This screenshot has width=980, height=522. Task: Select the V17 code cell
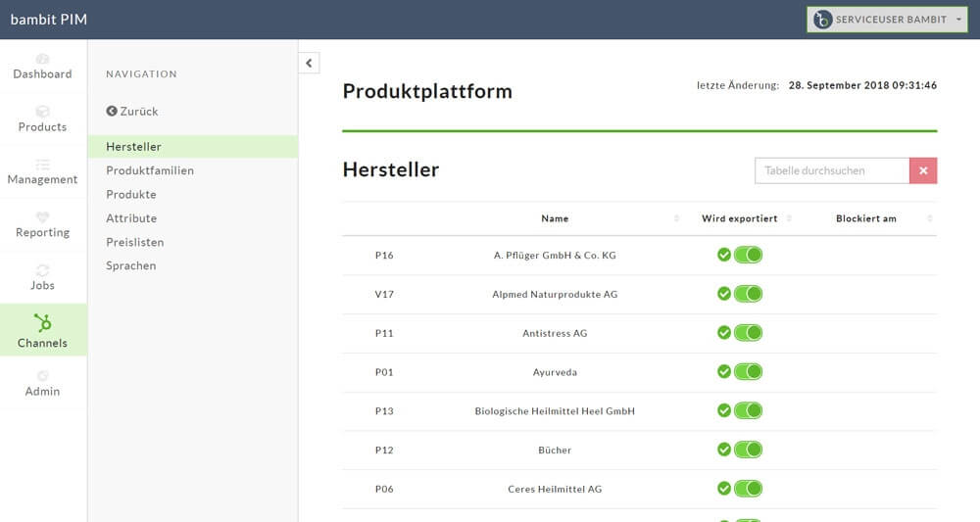pos(384,294)
